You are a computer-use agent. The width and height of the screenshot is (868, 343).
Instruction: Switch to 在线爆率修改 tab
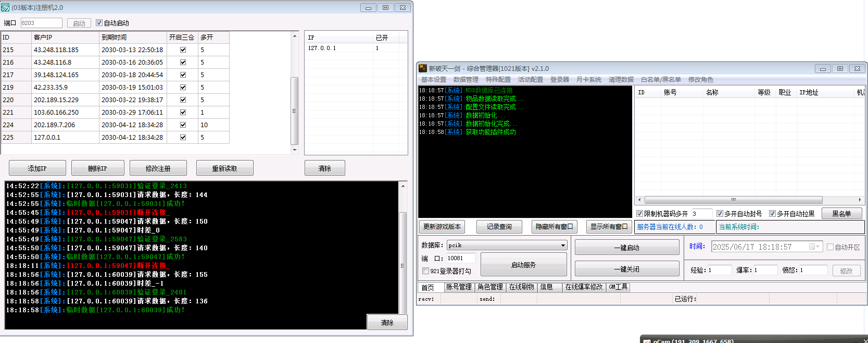[584, 287]
